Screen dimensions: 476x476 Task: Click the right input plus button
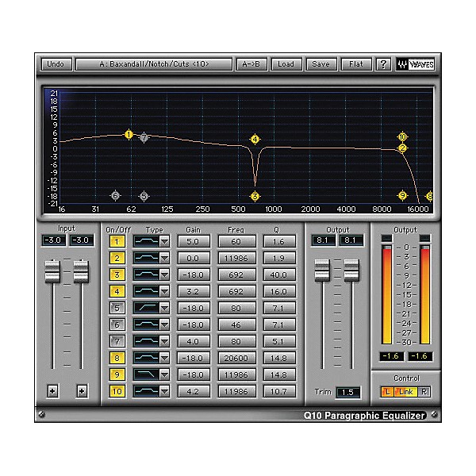82,391
